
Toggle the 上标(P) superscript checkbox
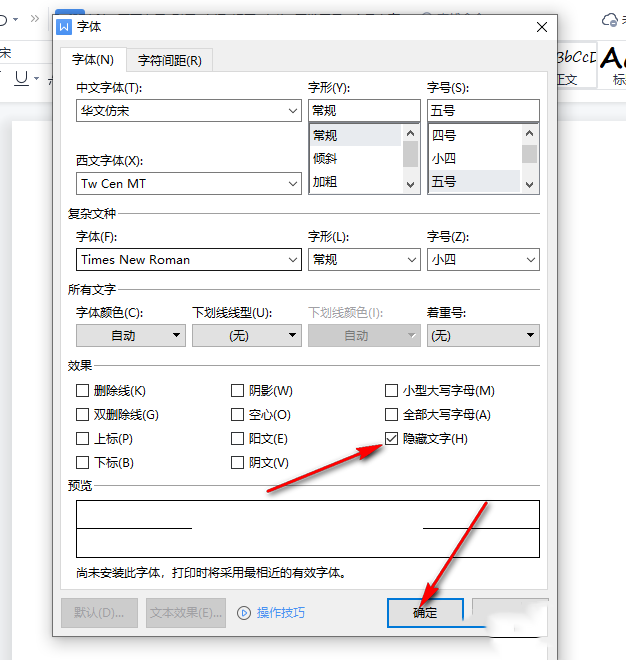[83, 439]
